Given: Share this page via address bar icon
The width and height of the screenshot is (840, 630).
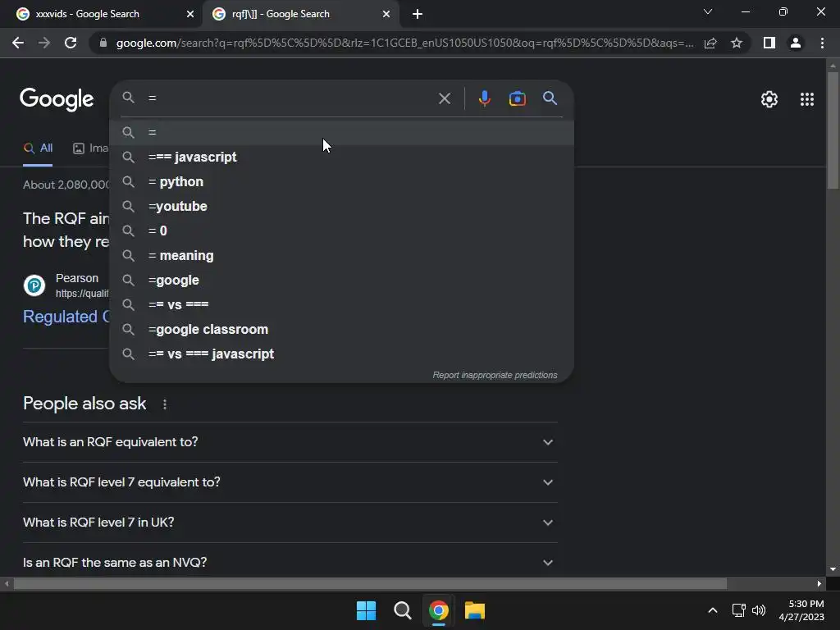Looking at the screenshot, I should point(710,43).
